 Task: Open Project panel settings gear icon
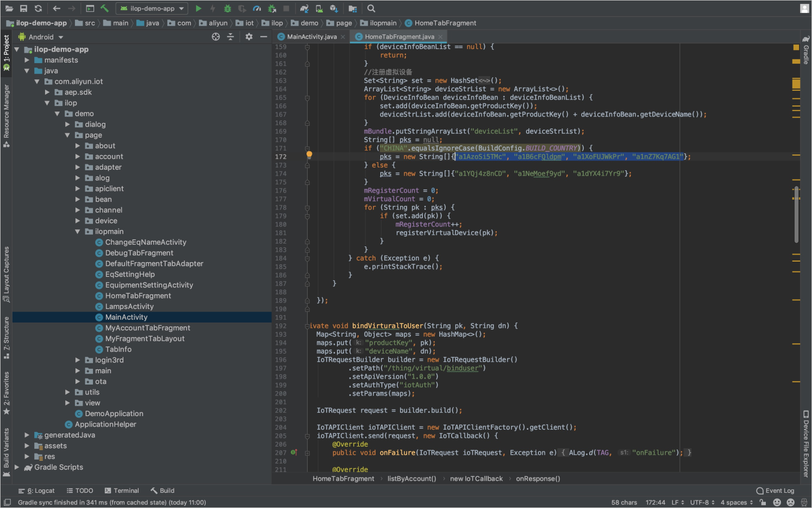tap(249, 37)
